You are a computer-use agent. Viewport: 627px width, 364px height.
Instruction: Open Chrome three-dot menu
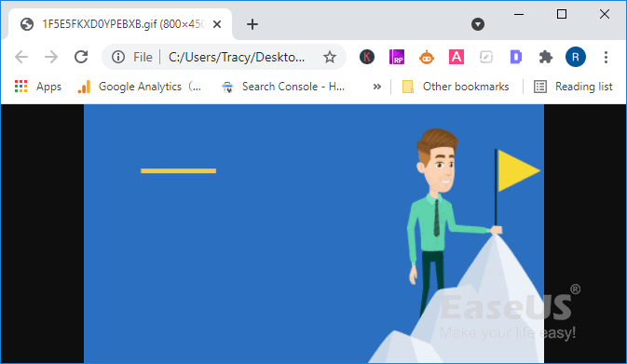click(x=606, y=57)
